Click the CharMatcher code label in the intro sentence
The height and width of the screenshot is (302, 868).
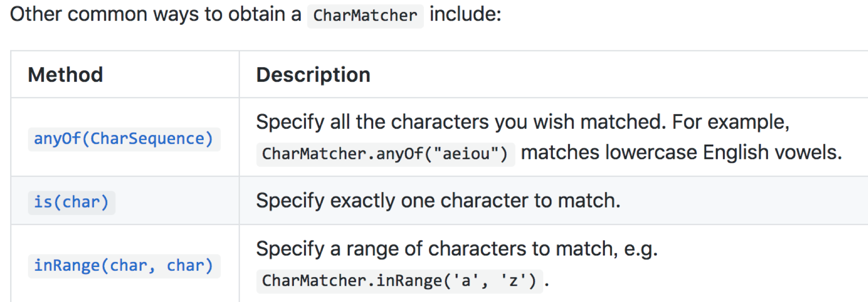tap(365, 16)
